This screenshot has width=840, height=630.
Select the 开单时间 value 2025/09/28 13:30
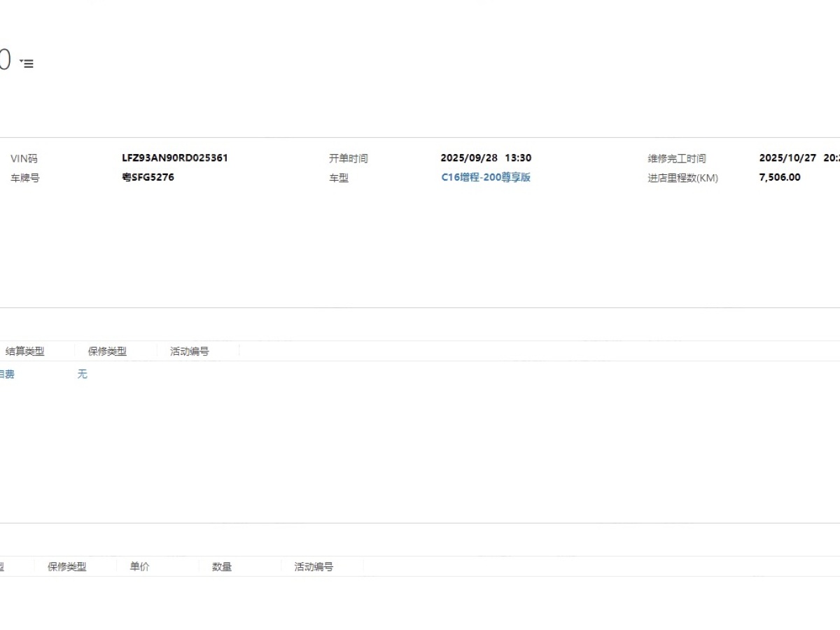pyautogui.click(x=486, y=158)
